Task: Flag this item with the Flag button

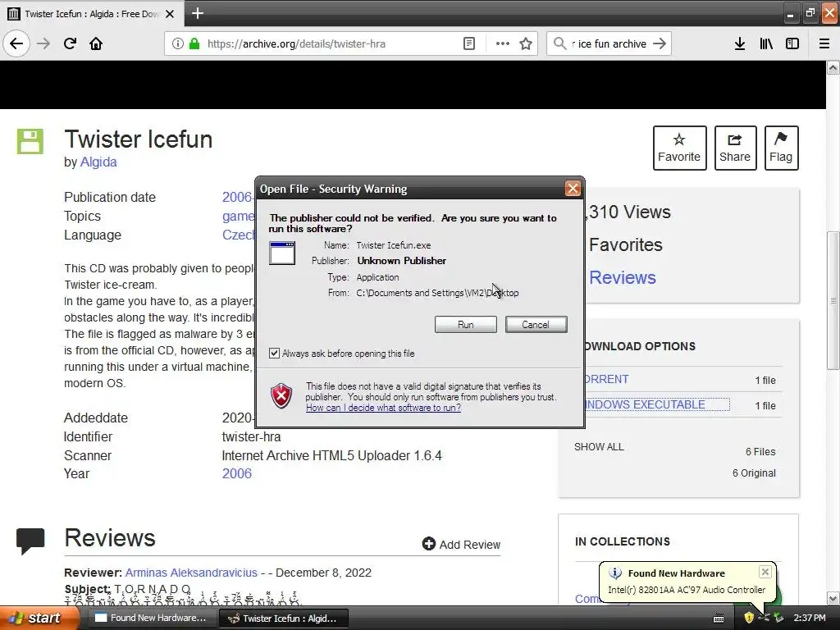Action: [x=781, y=148]
